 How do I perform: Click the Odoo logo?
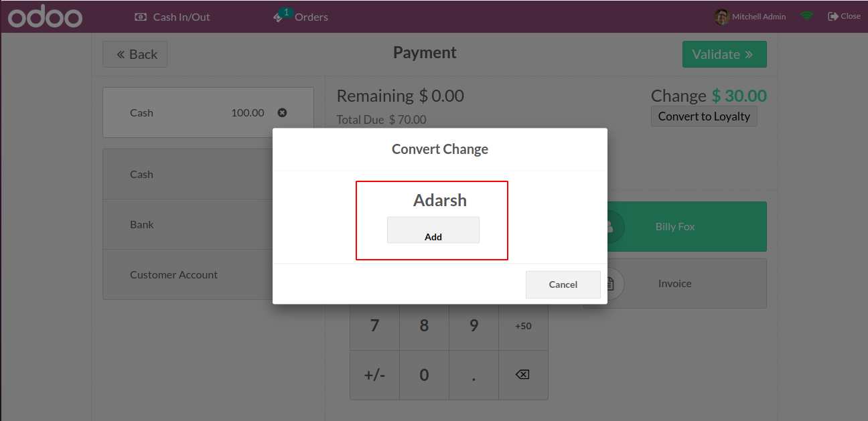(45, 17)
